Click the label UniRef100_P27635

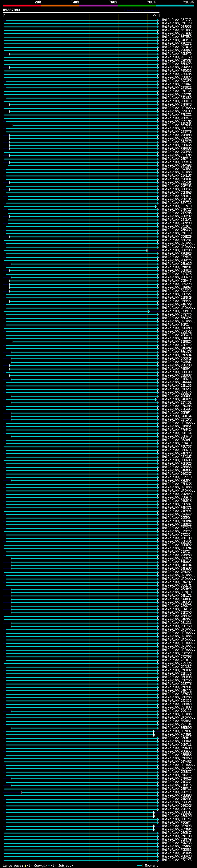click(x=177, y=693)
